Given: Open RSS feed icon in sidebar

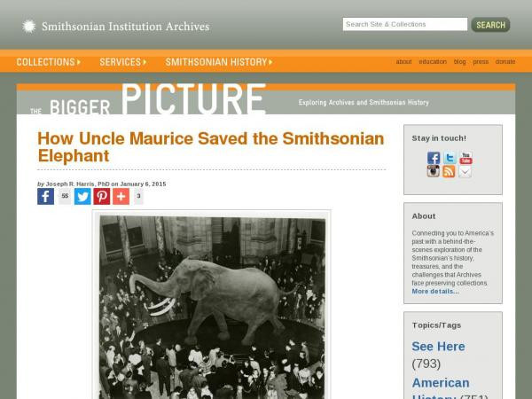Looking at the screenshot, I should coord(449,171).
